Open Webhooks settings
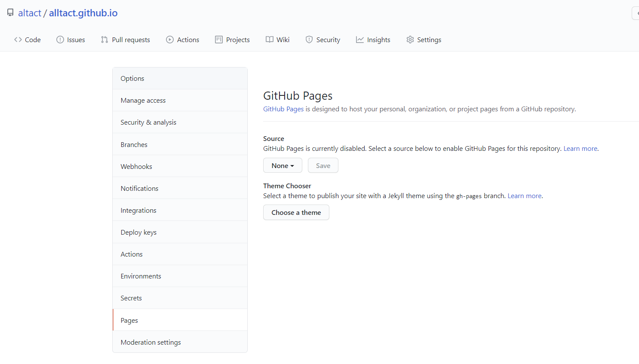Screen dimensions: 639x364 [180, 166]
